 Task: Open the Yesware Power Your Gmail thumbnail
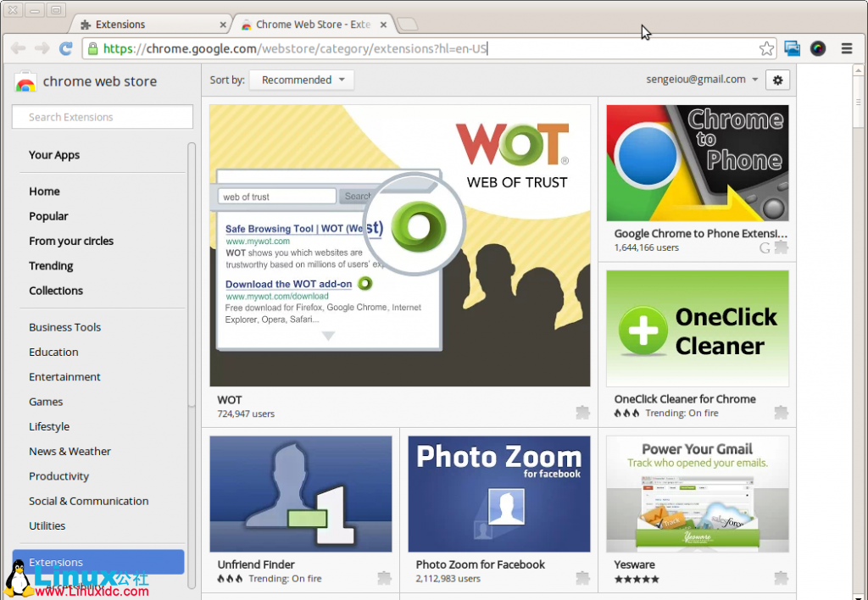pos(698,494)
